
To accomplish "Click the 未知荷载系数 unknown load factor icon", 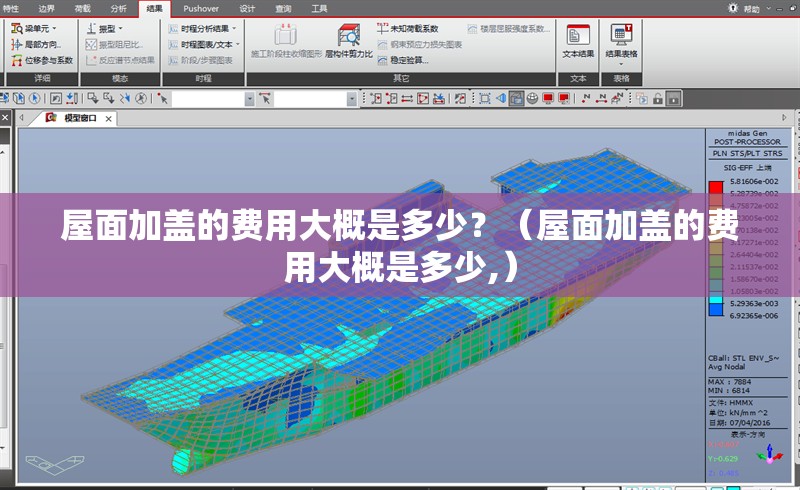I will tap(382, 29).
